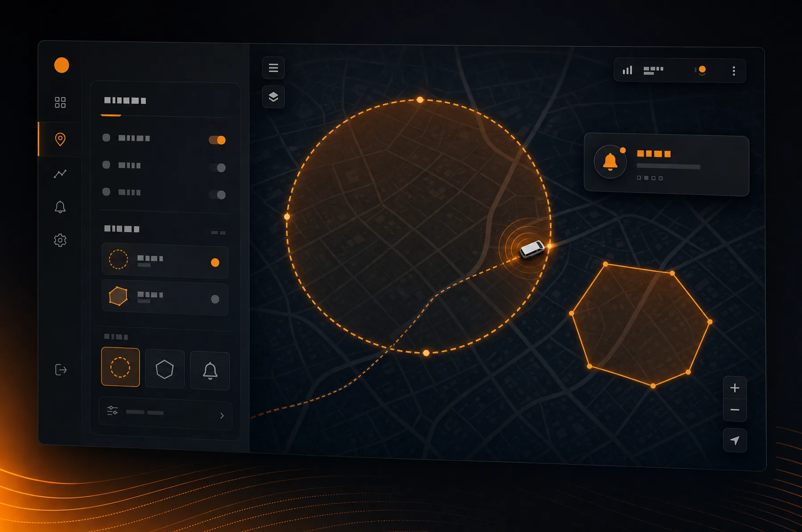Zoom in with the plus button

(x=735, y=388)
